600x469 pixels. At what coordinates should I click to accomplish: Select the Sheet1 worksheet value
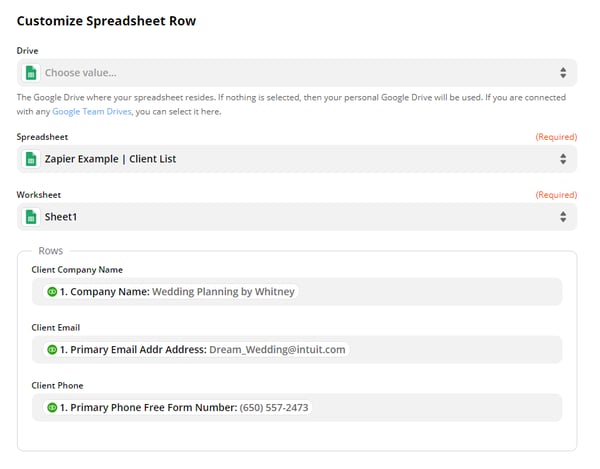click(61, 217)
